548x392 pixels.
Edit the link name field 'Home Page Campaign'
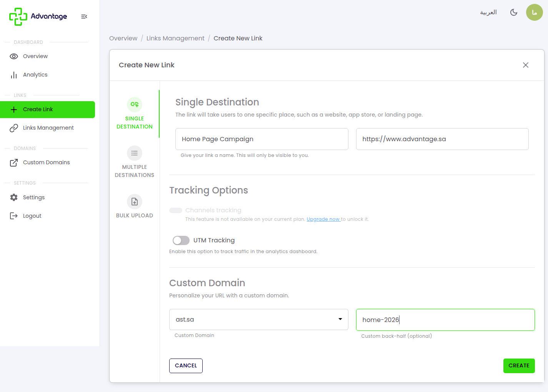(262, 139)
